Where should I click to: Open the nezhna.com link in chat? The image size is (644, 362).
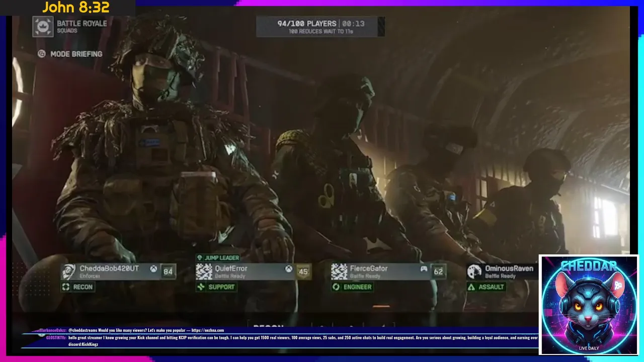pyautogui.click(x=207, y=330)
